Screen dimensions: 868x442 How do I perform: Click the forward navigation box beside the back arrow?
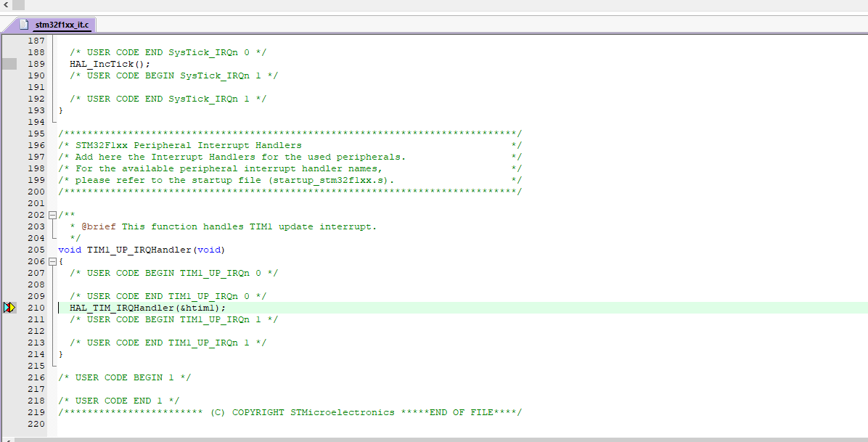coord(20,4)
